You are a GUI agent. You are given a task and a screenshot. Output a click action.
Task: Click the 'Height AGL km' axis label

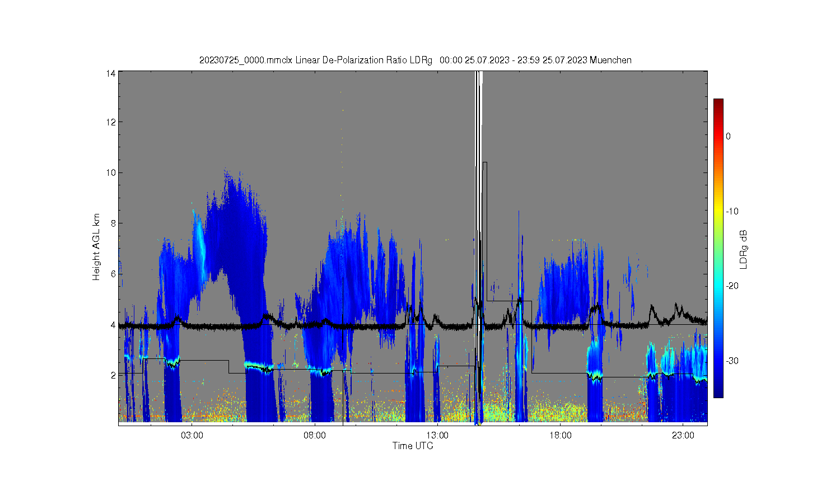point(96,247)
